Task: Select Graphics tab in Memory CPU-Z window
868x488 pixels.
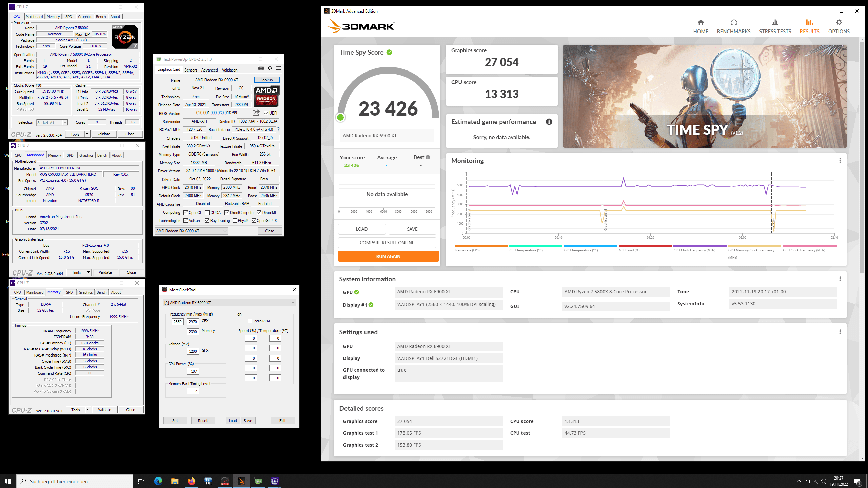Action: [x=85, y=292]
